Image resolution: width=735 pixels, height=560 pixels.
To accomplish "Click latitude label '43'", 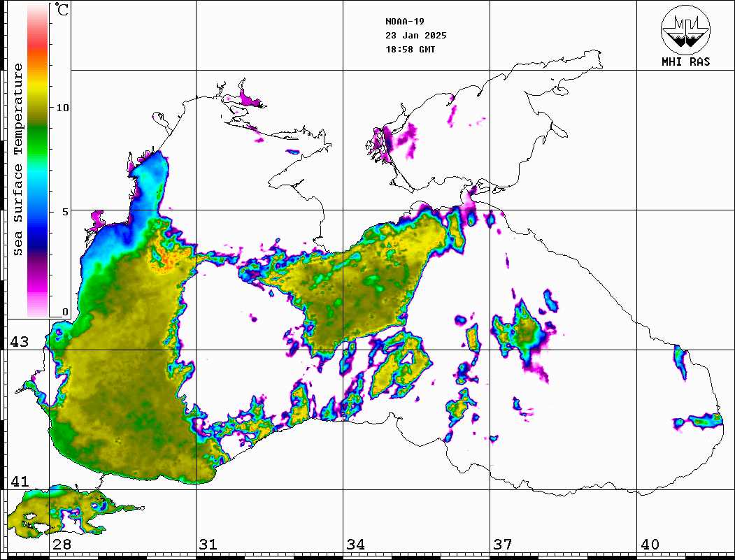I will [20, 342].
